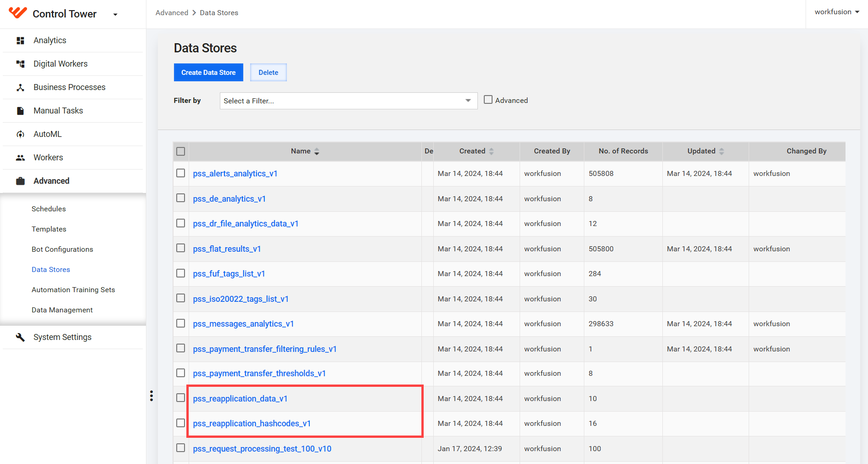Image resolution: width=868 pixels, height=464 pixels.
Task: Check the pss_iso20022_tags_list_v1 checkbox
Action: (x=181, y=298)
